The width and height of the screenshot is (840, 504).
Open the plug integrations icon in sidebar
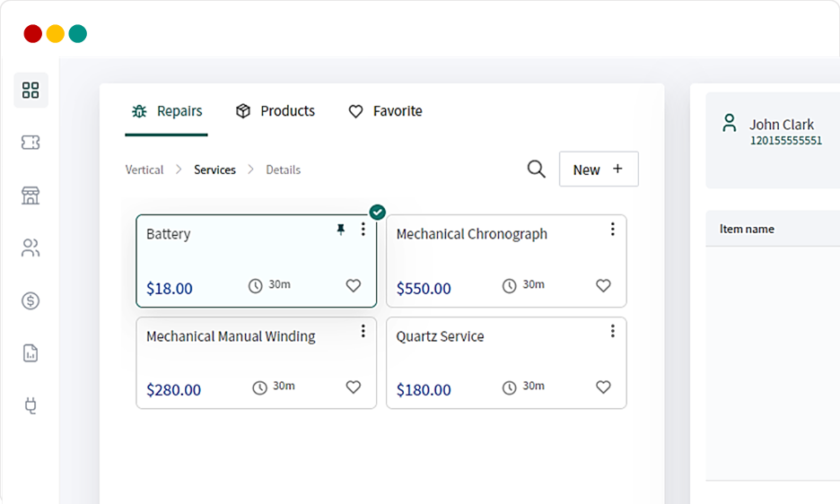[x=31, y=405]
